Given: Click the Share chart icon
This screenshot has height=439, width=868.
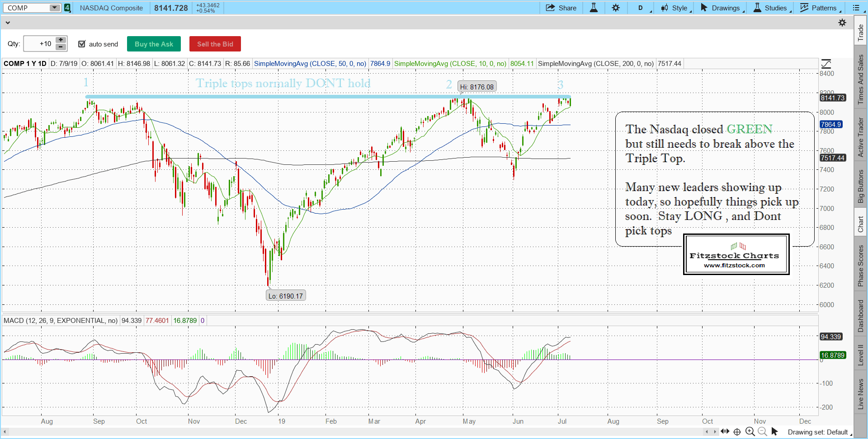Looking at the screenshot, I should coord(561,8).
